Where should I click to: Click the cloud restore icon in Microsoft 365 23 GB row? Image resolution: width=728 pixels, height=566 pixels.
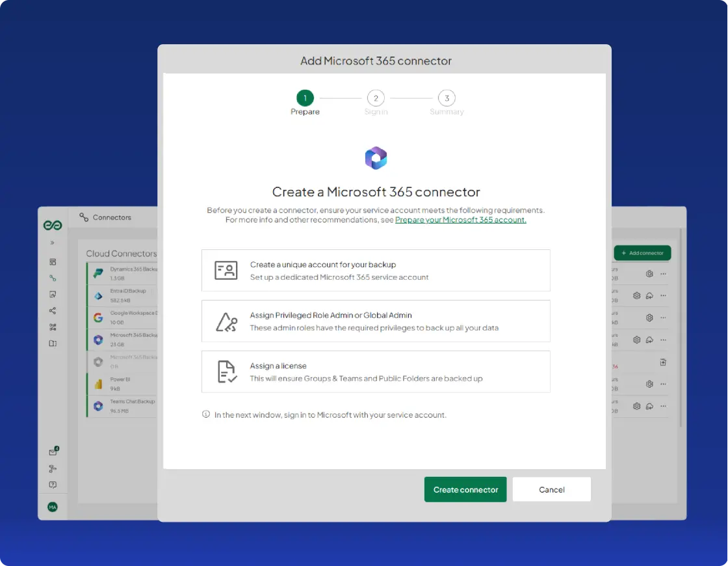click(649, 340)
